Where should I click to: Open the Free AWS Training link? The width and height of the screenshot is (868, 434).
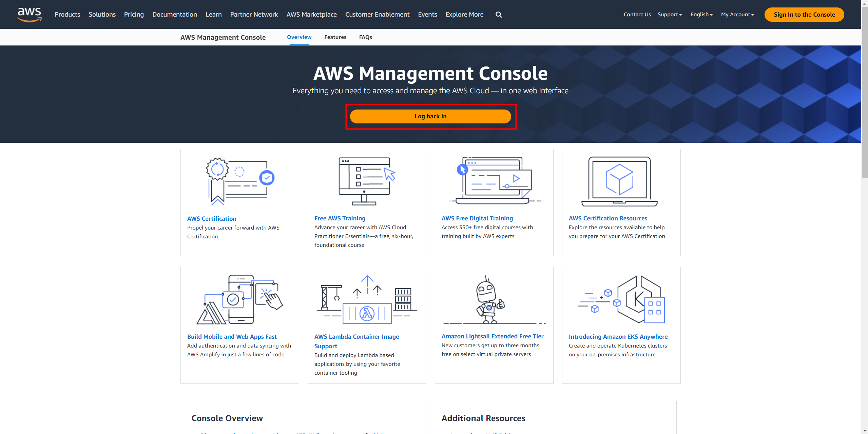[340, 218]
